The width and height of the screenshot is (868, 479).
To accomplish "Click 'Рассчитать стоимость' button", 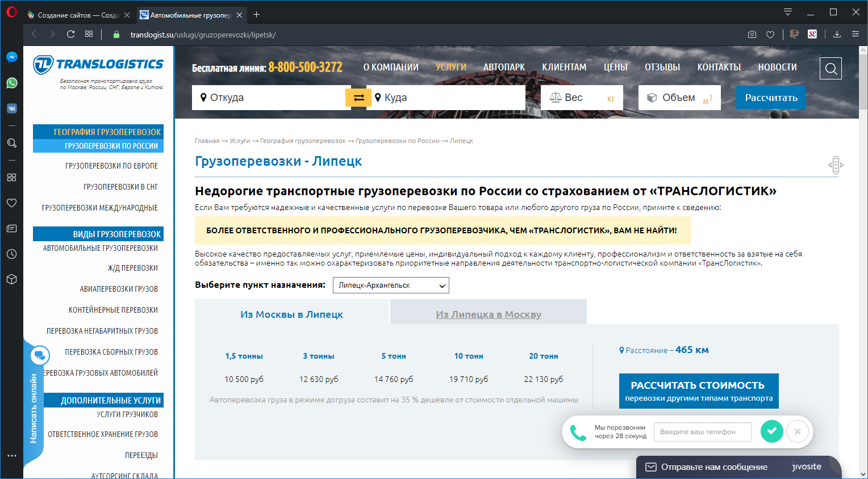I will (699, 391).
